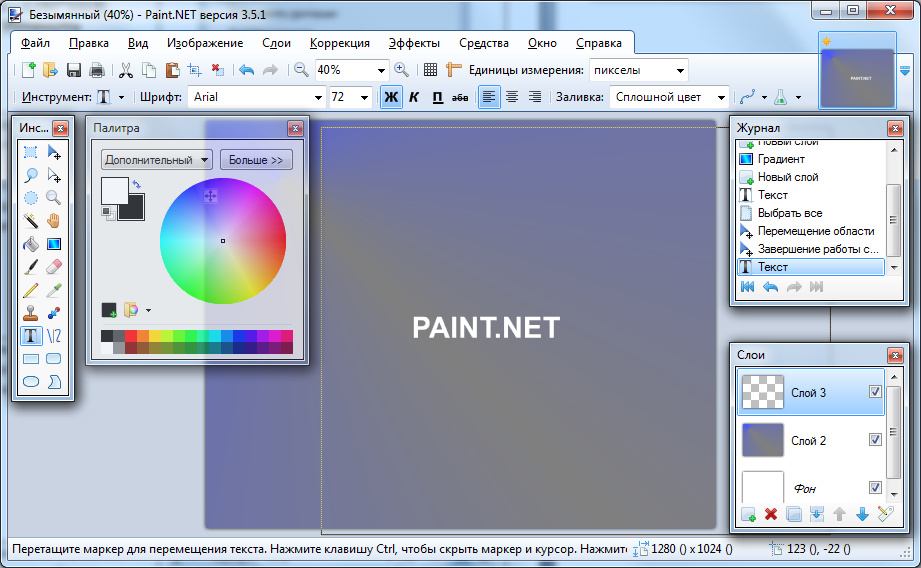Viewport: 921px width, 568px height.
Task: Select the Ellipse Select tool
Action: click(31, 198)
